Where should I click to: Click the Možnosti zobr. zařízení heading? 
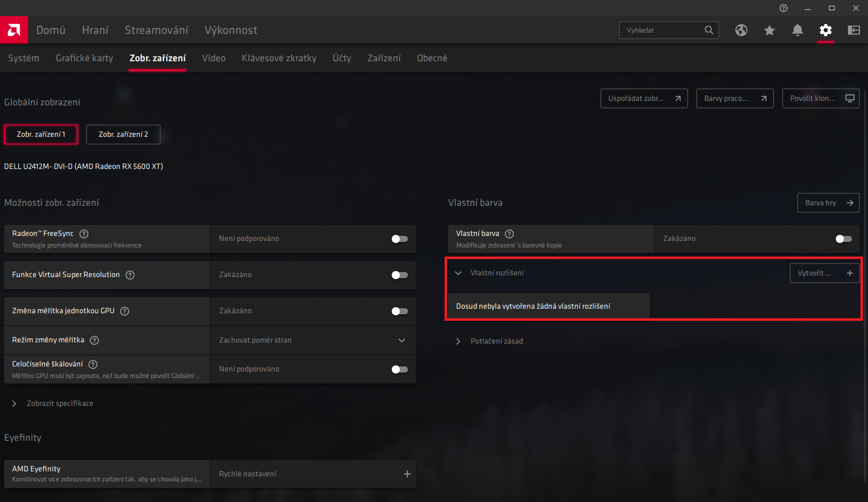tap(51, 203)
